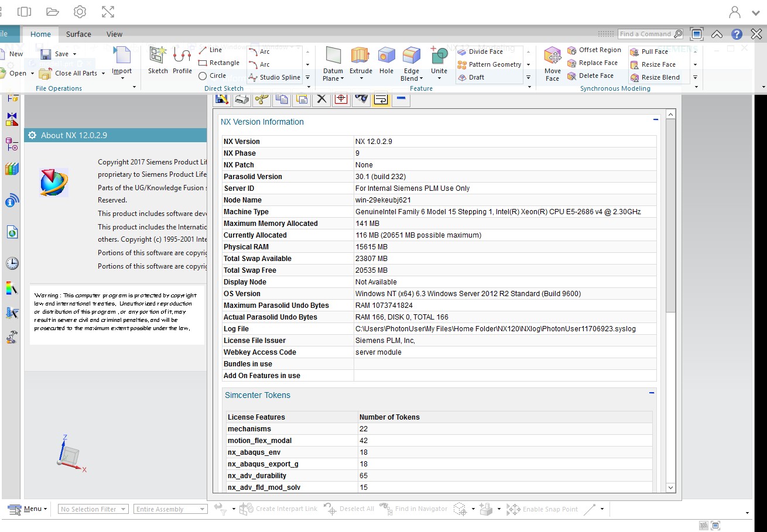Switch to the Home ribbon tab
The image size is (767, 532).
coord(40,34)
